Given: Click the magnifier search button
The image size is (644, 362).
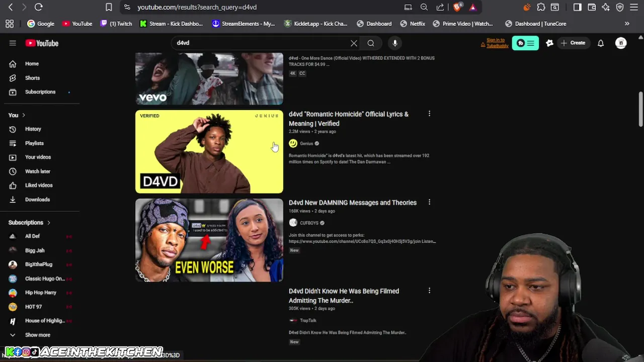Looking at the screenshot, I should pyautogui.click(x=371, y=43).
